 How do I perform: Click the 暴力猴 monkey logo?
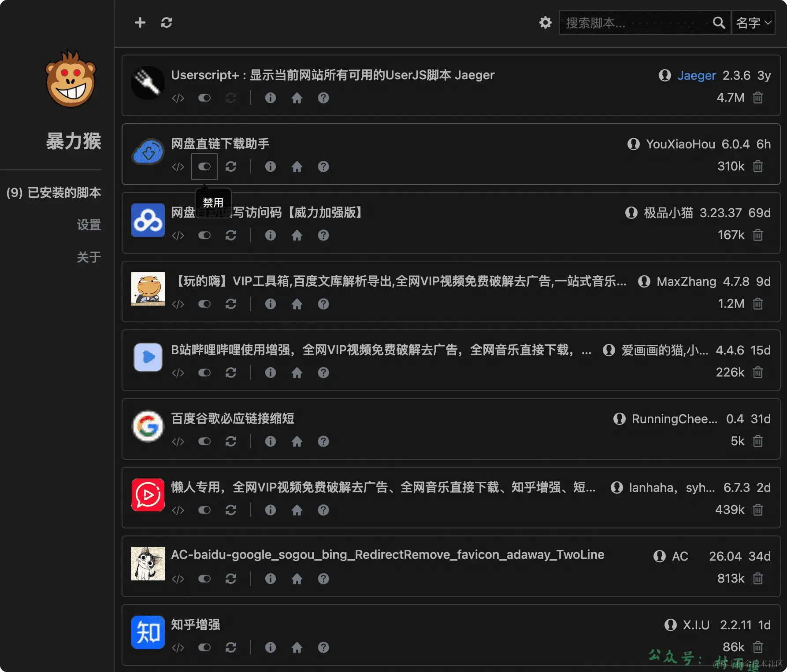pyautogui.click(x=71, y=78)
